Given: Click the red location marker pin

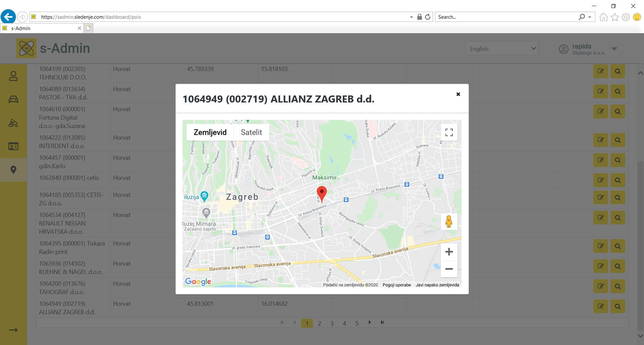Looking at the screenshot, I should 322,193.
